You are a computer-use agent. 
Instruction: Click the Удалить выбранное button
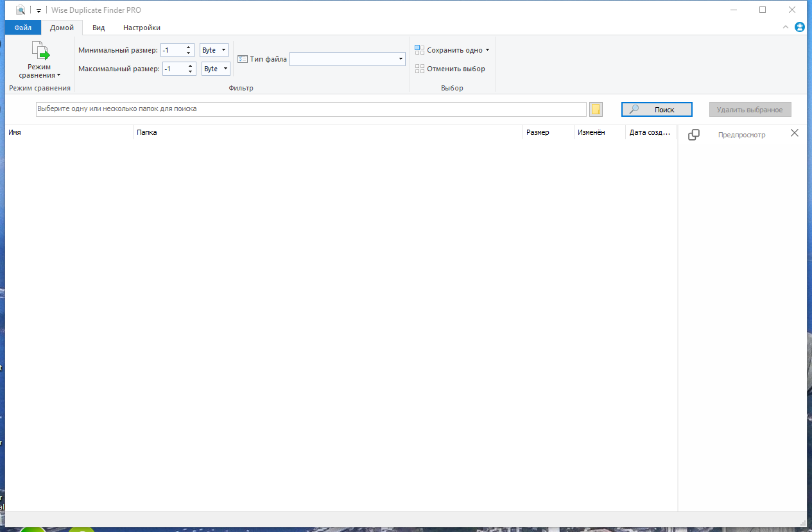pyautogui.click(x=750, y=110)
